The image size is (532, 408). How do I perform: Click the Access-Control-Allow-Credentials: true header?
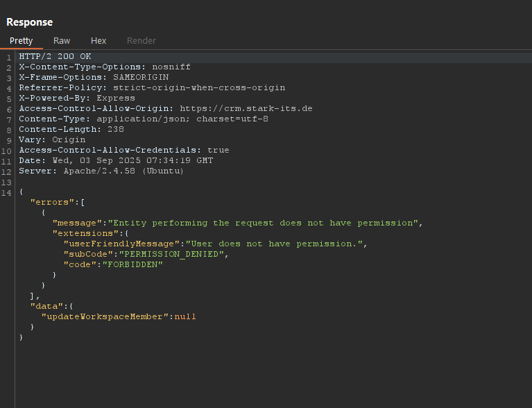[124, 150]
